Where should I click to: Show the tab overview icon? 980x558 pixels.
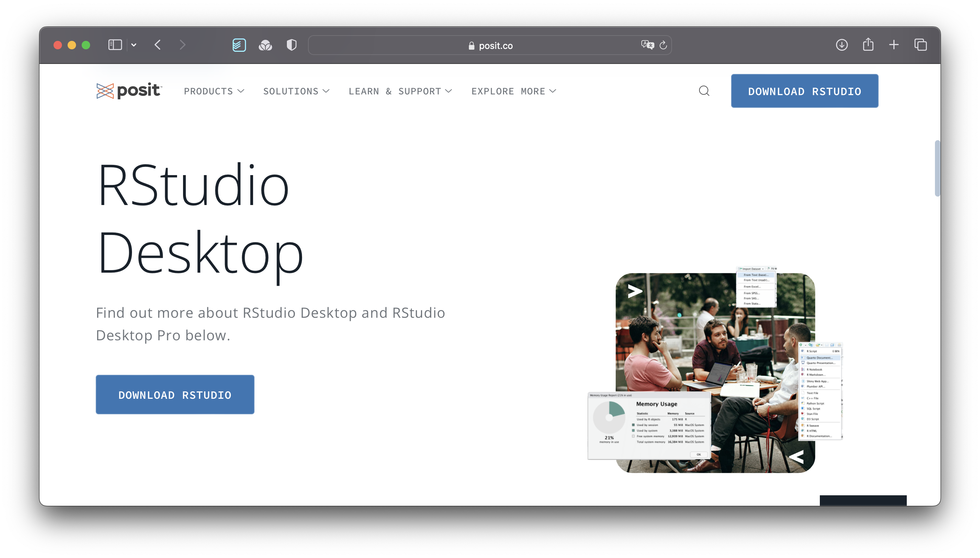pos(920,45)
